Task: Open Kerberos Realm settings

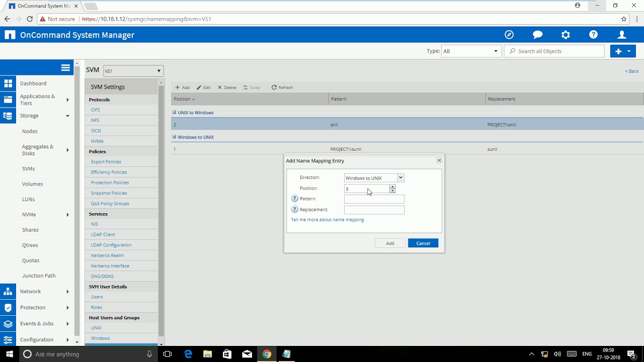Action: pyautogui.click(x=107, y=255)
